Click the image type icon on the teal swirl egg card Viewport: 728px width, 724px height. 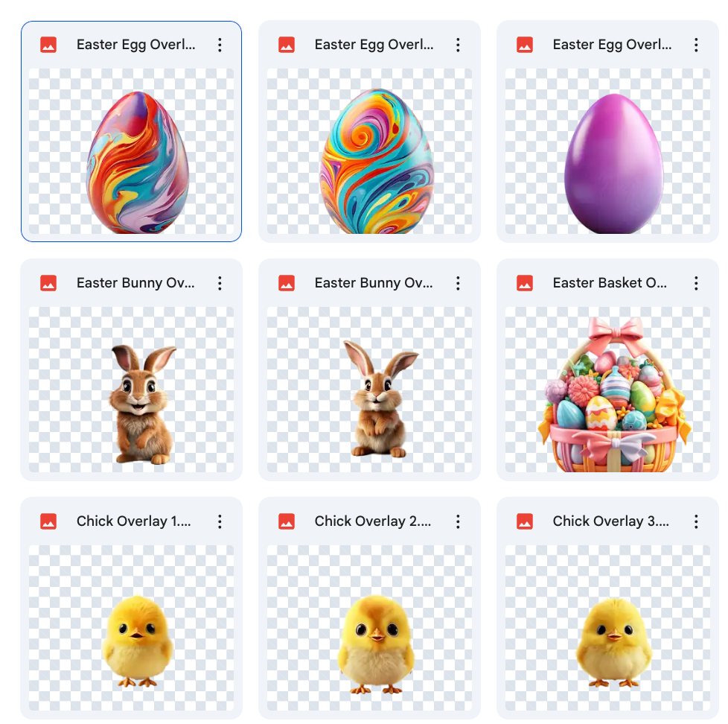pyautogui.click(x=287, y=45)
